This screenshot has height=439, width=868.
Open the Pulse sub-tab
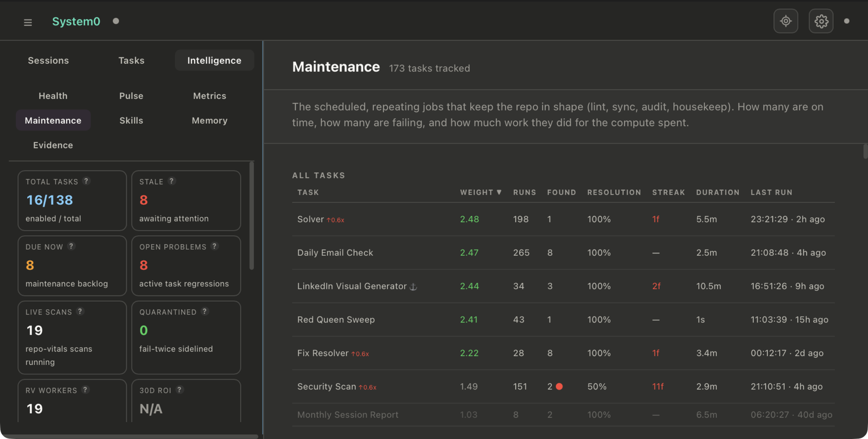click(x=131, y=95)
